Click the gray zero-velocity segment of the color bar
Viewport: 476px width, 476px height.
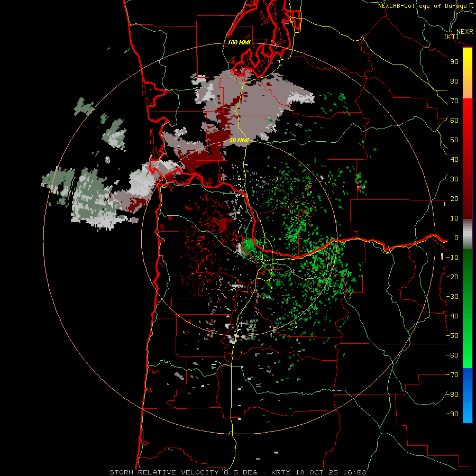tap(467, 234)
